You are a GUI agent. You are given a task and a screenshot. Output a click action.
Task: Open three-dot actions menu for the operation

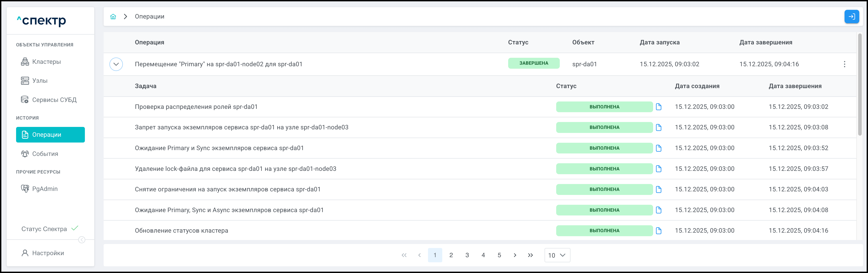coord(844,64)
